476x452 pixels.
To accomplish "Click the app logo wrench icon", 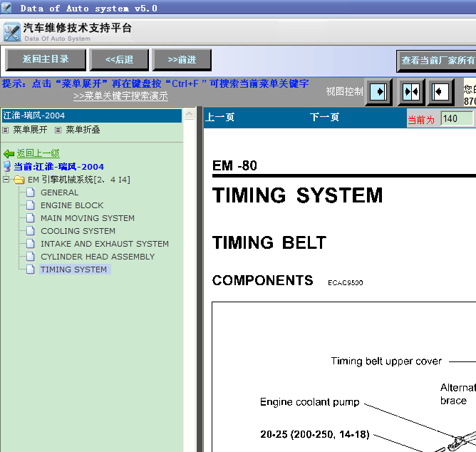I will click(12, 32).
